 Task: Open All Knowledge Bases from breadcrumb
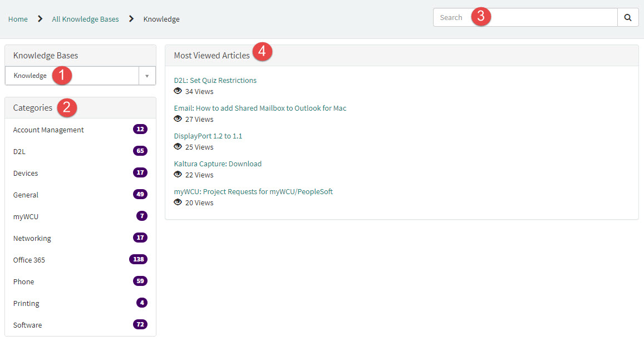pyautogui.click(x=85, y=19)
